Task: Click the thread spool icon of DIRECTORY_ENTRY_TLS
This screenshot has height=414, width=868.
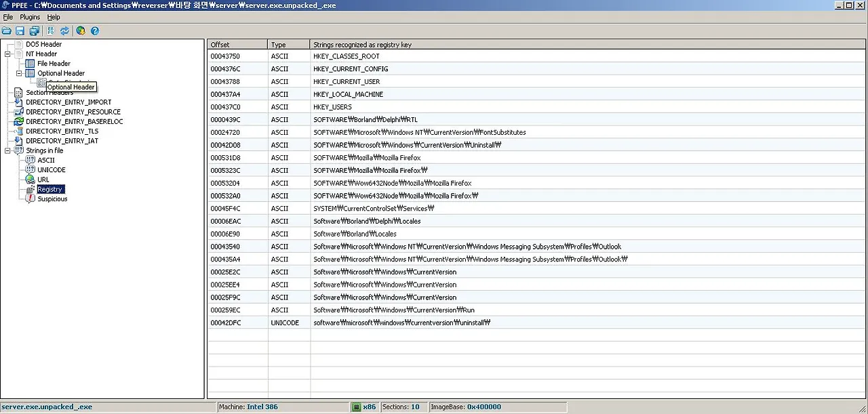Action: (x=19, y=131)
